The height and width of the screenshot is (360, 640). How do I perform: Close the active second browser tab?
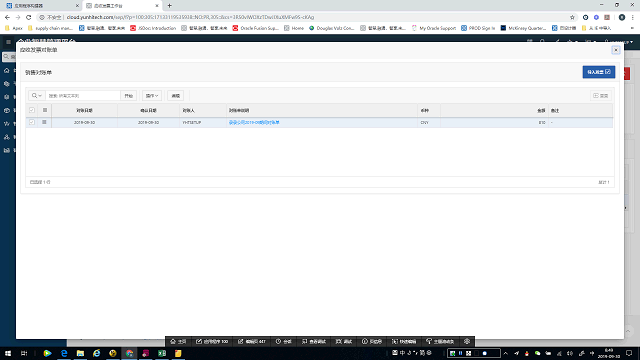pyautogui.click(x=157, y=6)
